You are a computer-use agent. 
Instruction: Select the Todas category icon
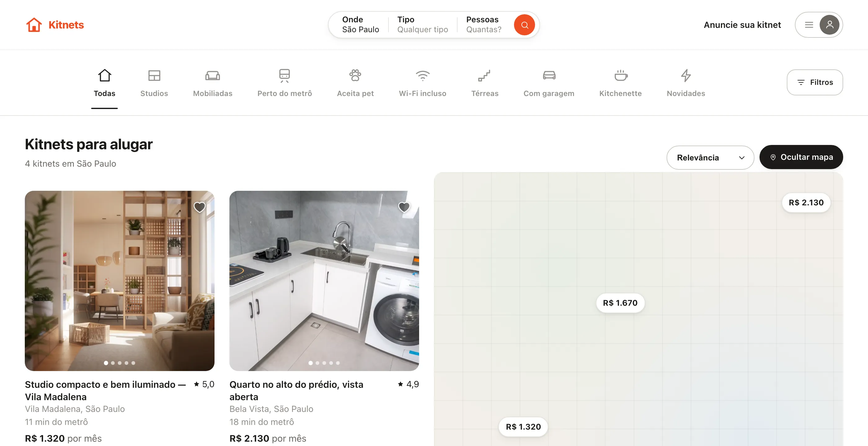104,75
